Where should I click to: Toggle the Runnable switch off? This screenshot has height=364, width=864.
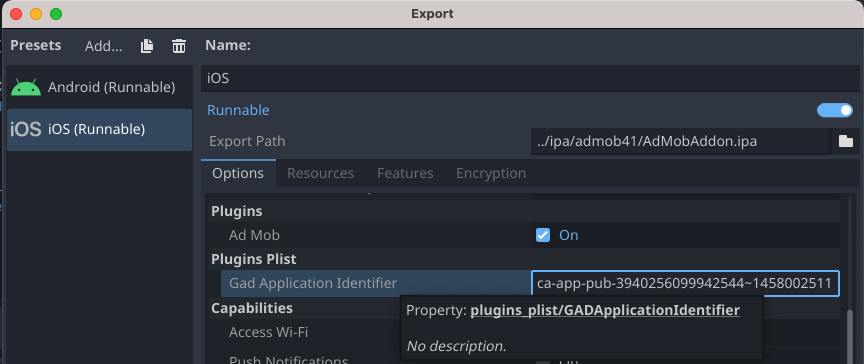[x=835, y=110]
